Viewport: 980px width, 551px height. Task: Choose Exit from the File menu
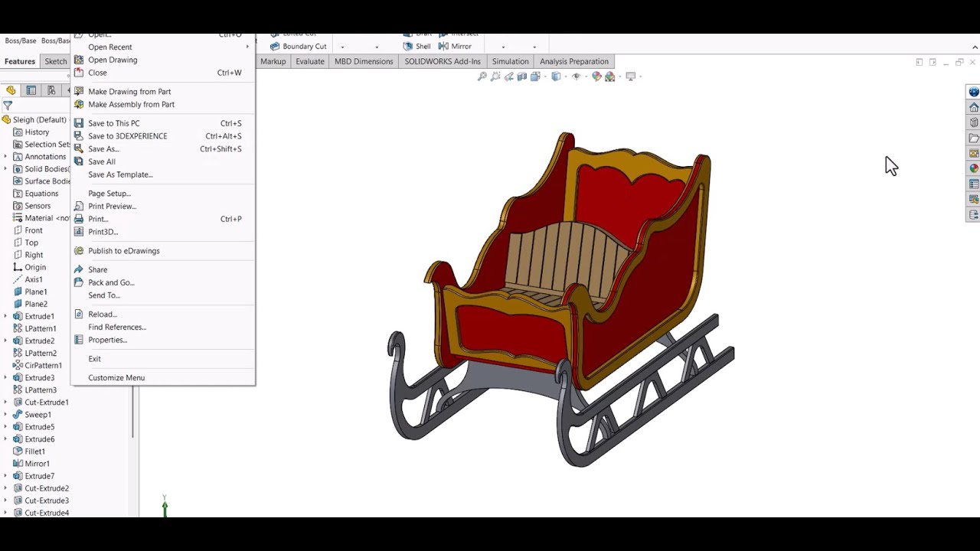(94, 359)
